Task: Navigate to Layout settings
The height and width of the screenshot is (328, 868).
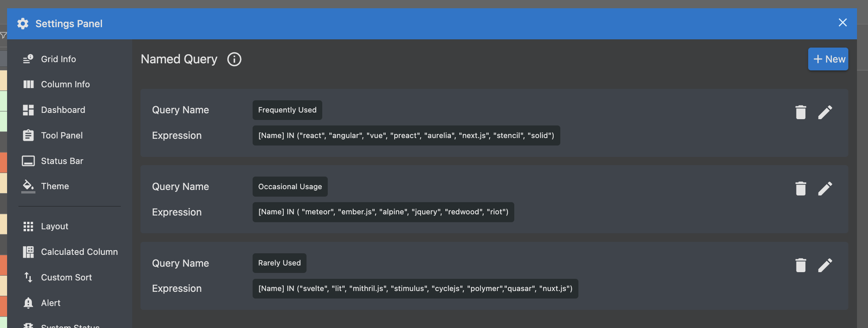Action: tap(54, 226)
